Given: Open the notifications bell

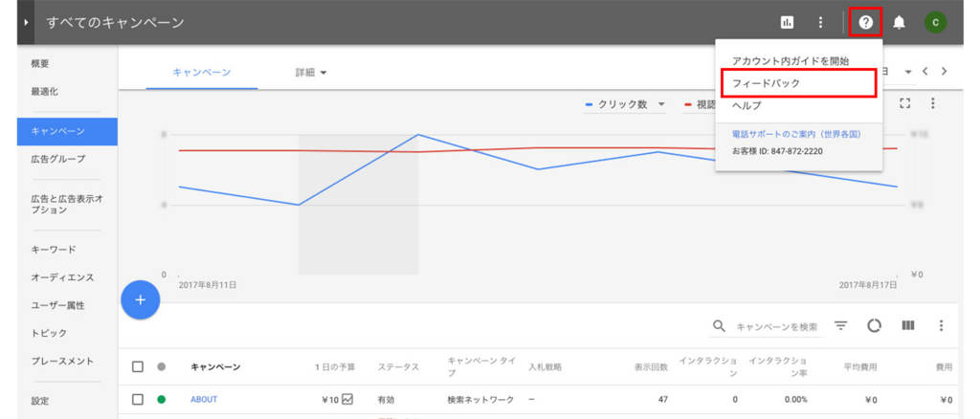Looking at the screenshot, I should point(900,22).
